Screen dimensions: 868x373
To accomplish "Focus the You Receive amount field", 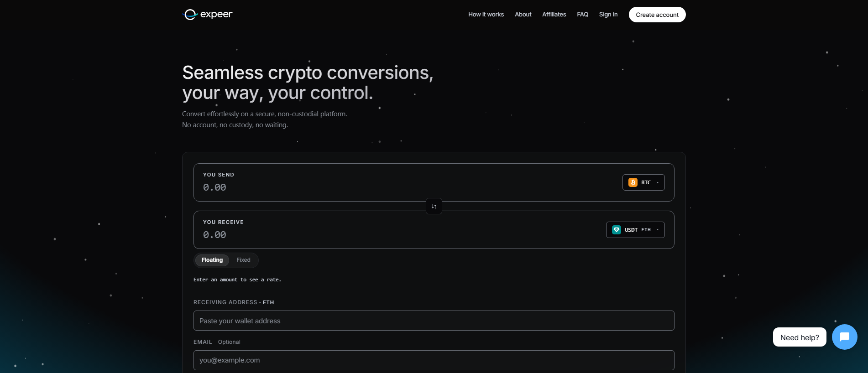I will click(x=402, y=235).
